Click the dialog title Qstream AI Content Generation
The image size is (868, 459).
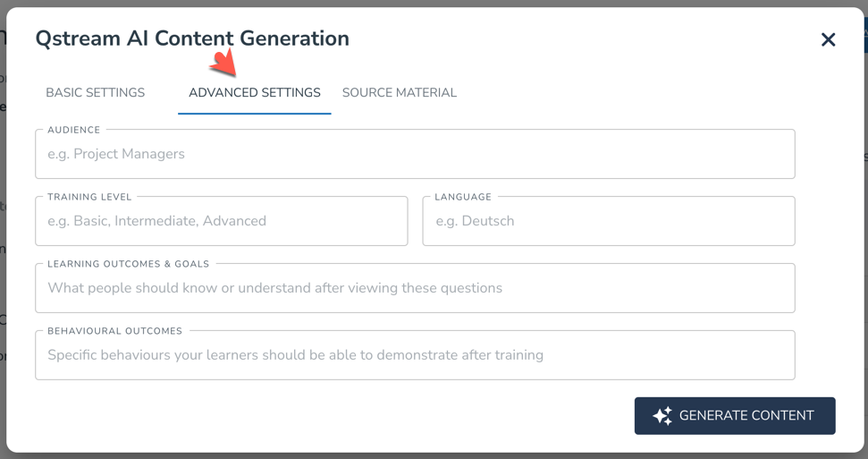click(192, 38)
